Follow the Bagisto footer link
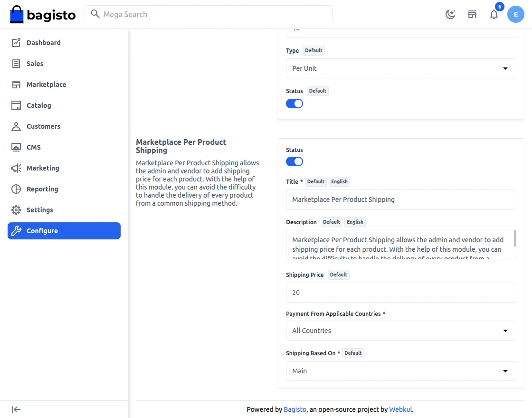 295,409
